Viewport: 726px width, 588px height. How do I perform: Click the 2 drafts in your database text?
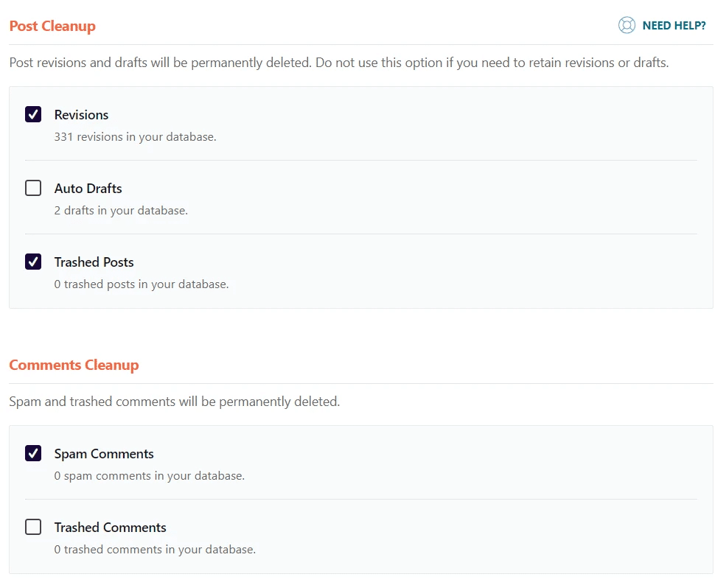(120, 210)
